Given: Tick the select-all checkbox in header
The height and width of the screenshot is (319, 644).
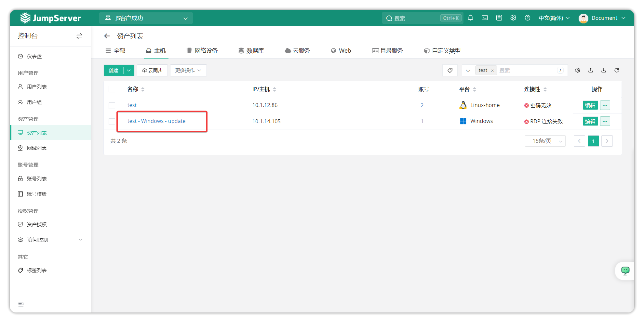Looking at the screenshot, I should (x=112, y=89).
